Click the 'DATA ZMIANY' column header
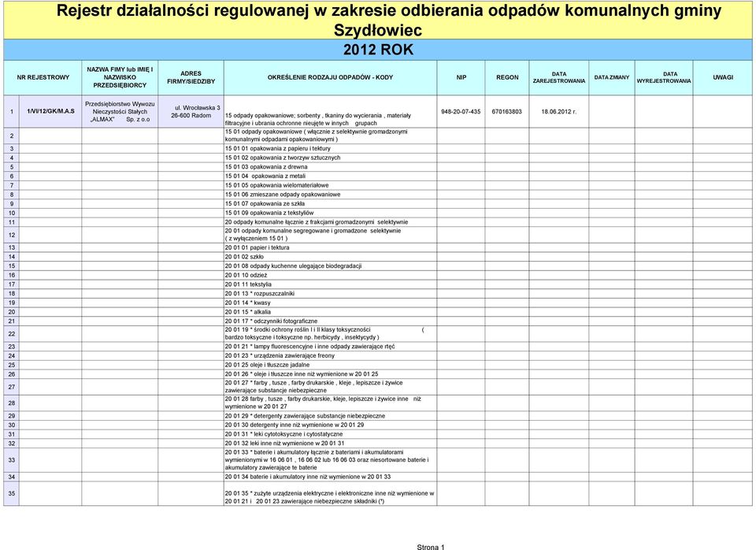The height and width of the screenshot is (550, 756). 612,77
